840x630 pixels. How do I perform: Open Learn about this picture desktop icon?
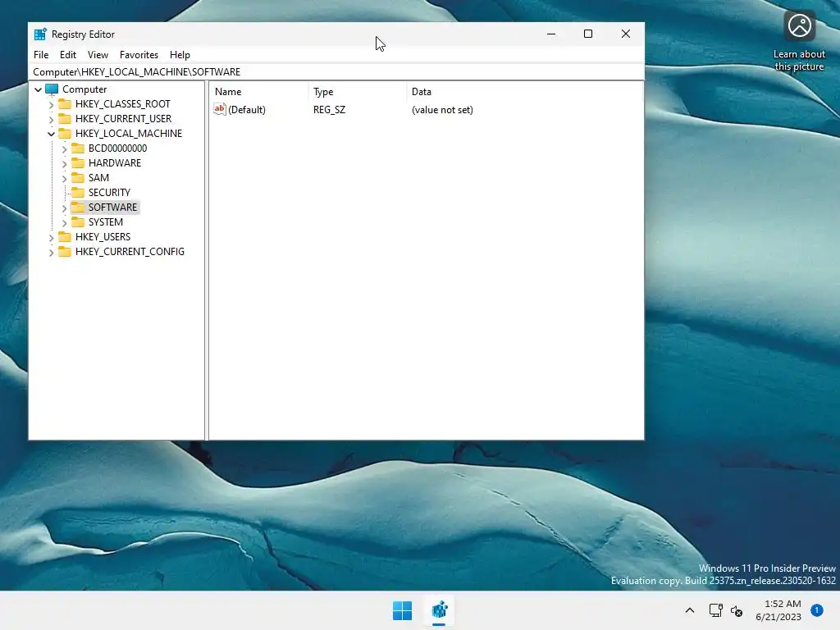[799, 43]
